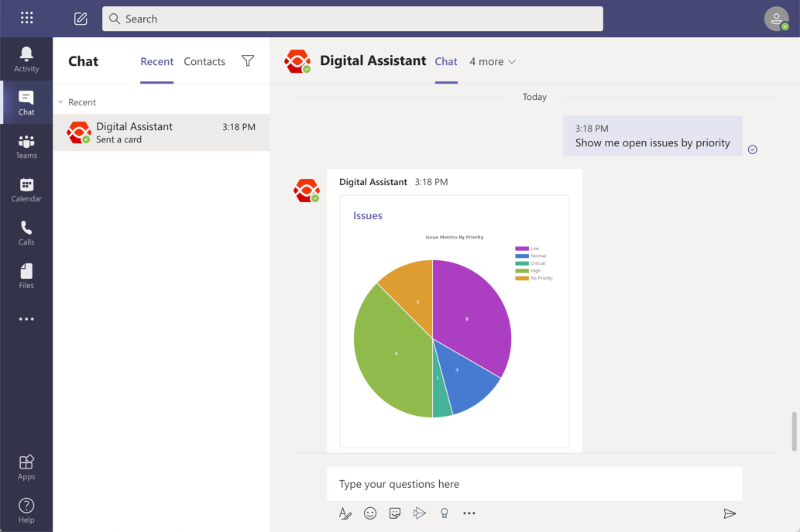Click the Low legend color swatch

[x=522, y=249]
